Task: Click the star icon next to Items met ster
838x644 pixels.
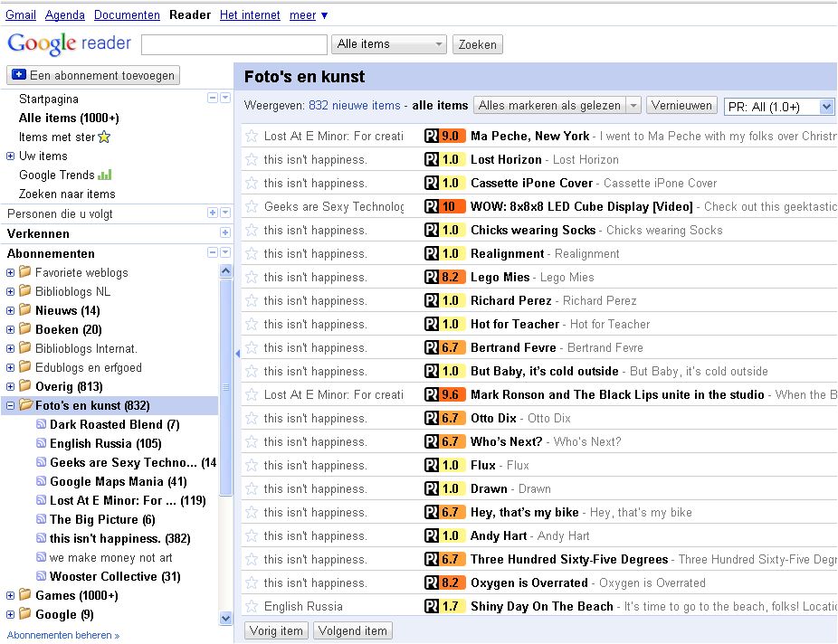Action: pyautogui.click(x=105, y=137)
